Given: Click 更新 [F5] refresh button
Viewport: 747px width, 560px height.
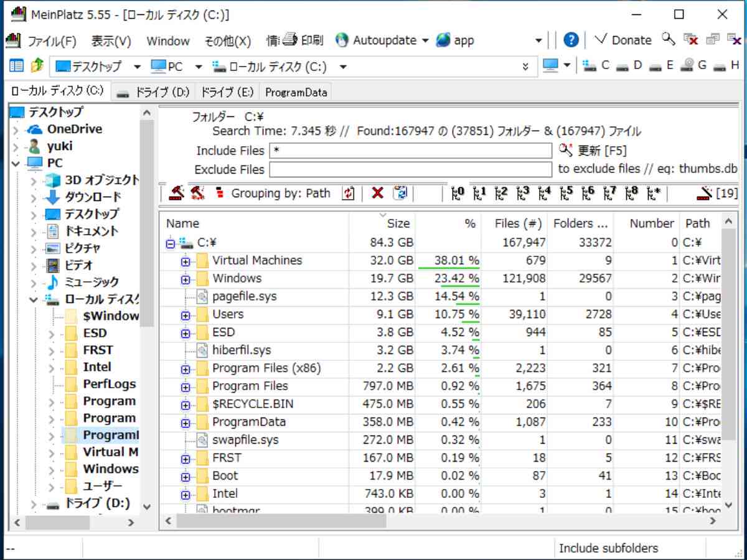Looking at the screenshot, I should point(593,151).
